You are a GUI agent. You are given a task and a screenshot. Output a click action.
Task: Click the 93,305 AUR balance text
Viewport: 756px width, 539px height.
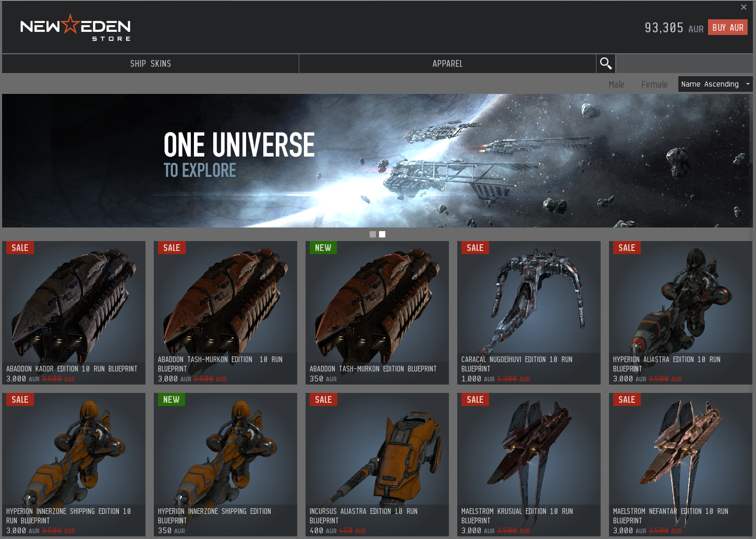(674, 28)
